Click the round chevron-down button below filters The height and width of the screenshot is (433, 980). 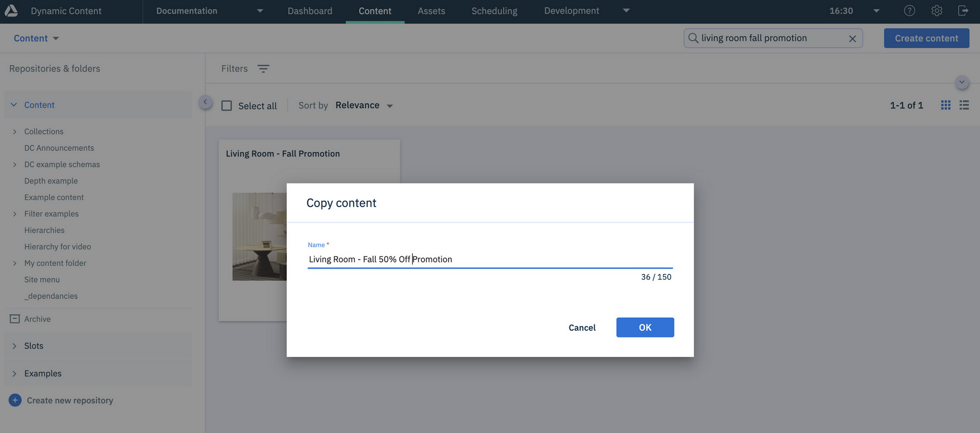coord(962,82)
